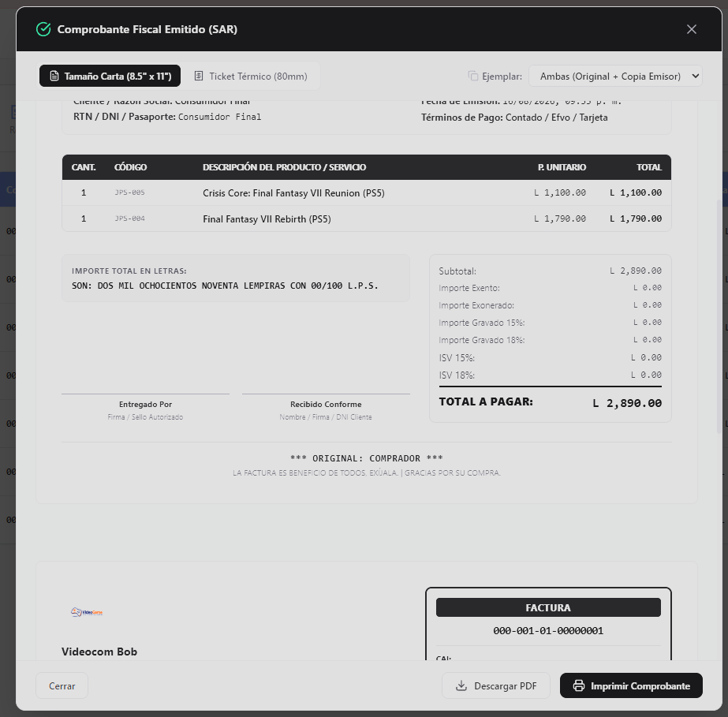Click the ISV 15% line in totals
This screenshot has width=728, height=717.
pyautogui.click(x=551, y=357)
